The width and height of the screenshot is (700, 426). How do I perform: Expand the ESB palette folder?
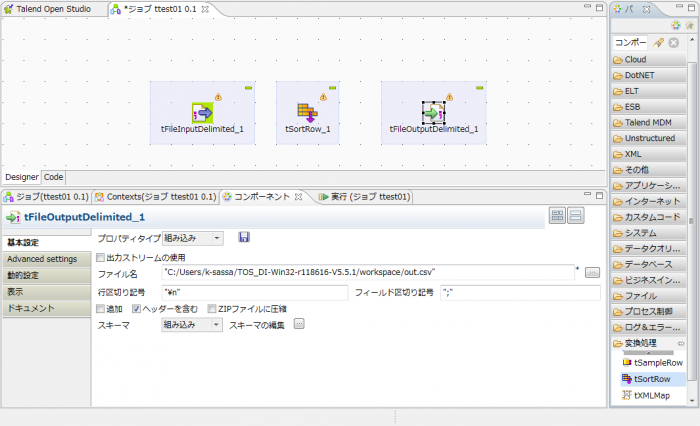[x=649, y=107]
